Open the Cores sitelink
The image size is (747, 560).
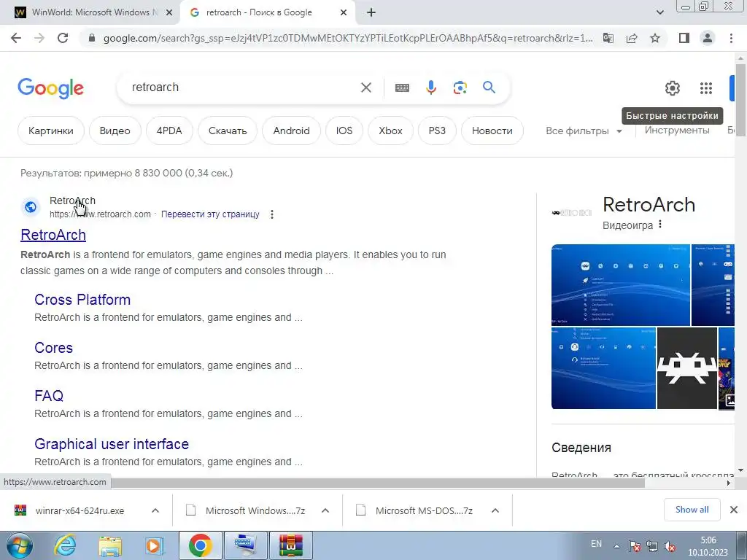tap(53, 348)
